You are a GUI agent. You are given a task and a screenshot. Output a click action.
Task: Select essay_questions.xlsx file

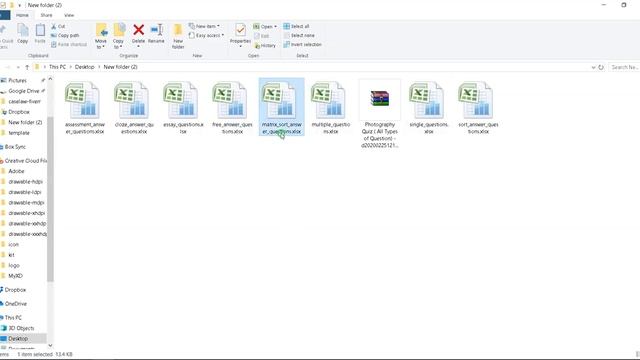(x=183, y=108)
